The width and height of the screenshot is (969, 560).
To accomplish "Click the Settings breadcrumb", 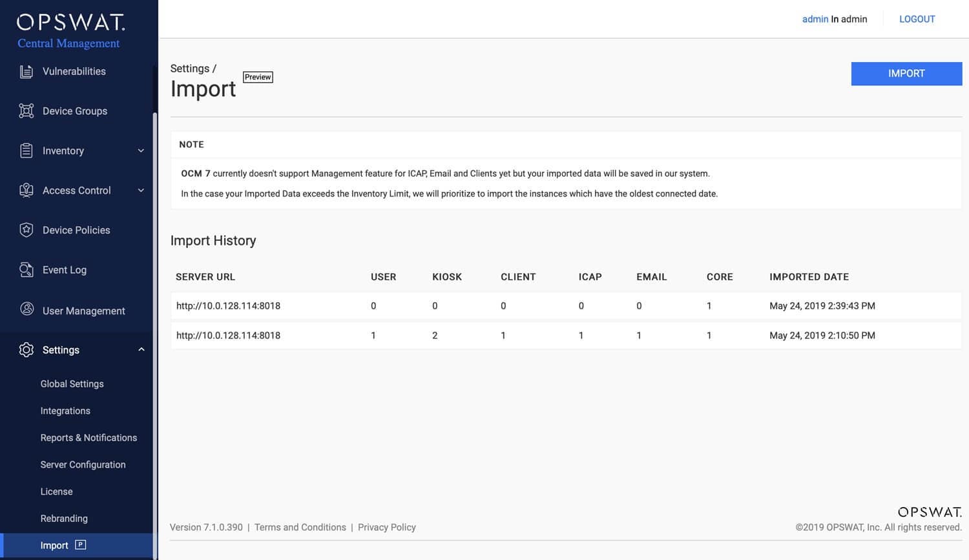I will (x=190, y=68).
